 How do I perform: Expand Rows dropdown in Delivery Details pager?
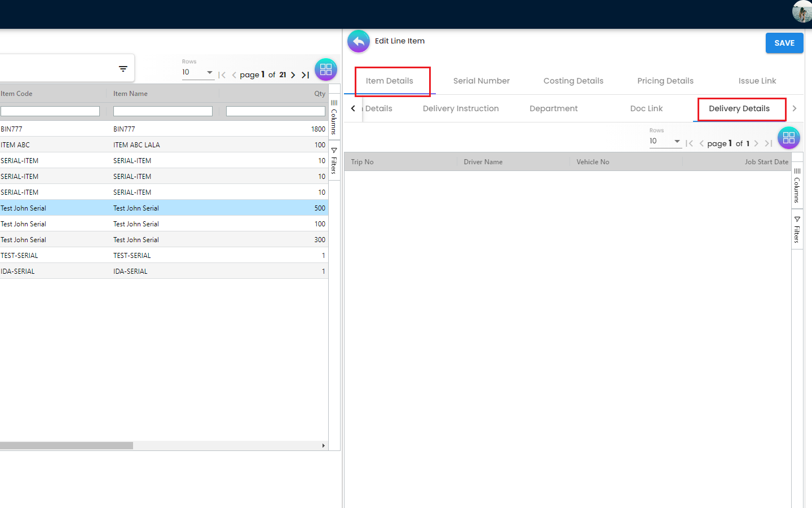677,141
